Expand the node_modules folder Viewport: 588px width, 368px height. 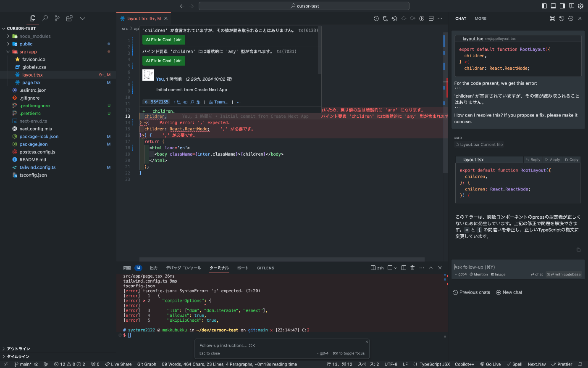click(x=8, y=36)
